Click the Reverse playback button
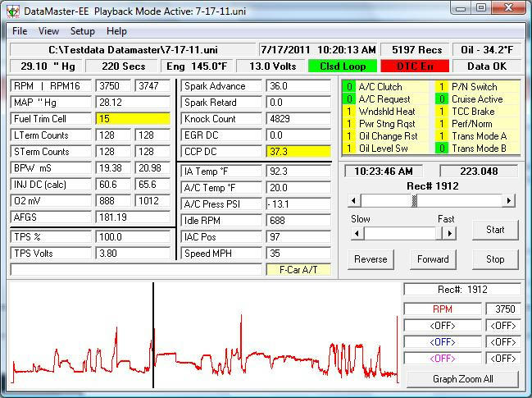 [x=371, y=259]
